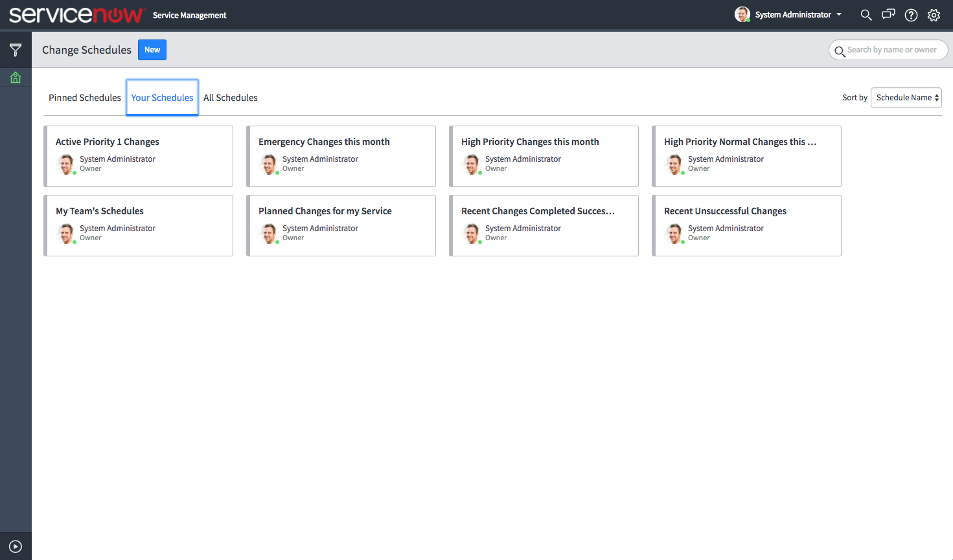Open the High Priority Normal Changes this ... schedule
Viewport: 953px width, 560px height.
(x=746, y=156)
